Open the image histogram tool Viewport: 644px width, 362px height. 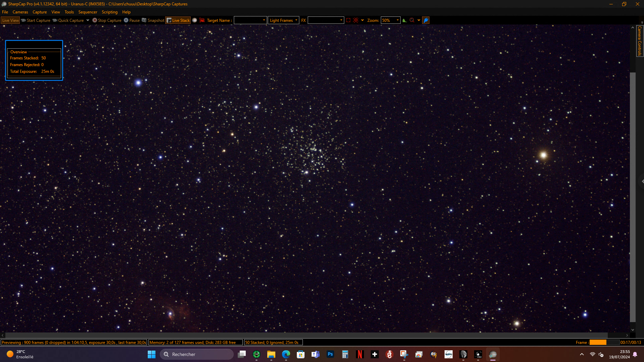pos(405,20)
